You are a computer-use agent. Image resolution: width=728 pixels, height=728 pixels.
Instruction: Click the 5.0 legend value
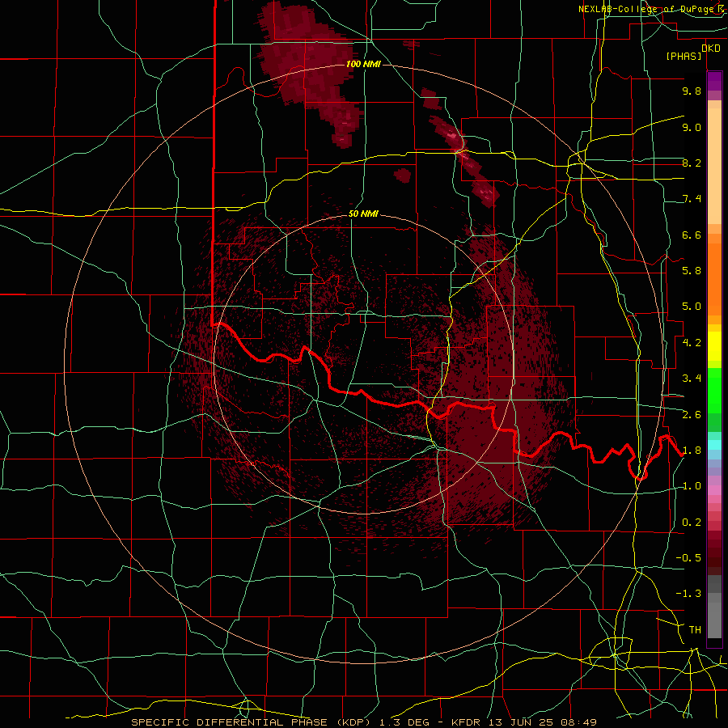coord(692,307)
